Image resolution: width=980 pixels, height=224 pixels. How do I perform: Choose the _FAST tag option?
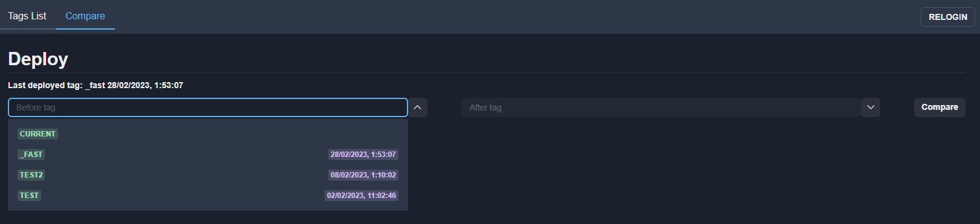208,155
